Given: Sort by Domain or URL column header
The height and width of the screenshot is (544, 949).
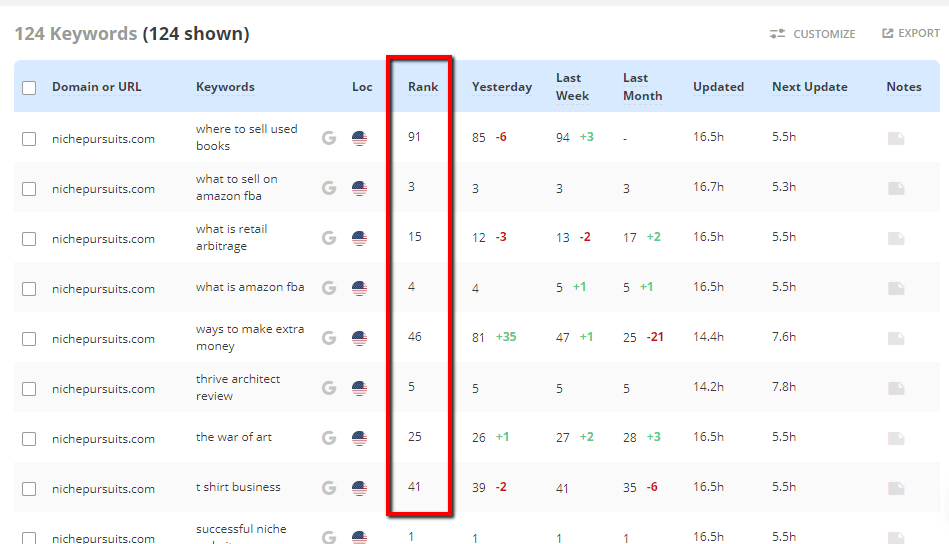Looking at the screenshot, I should 97,87.
